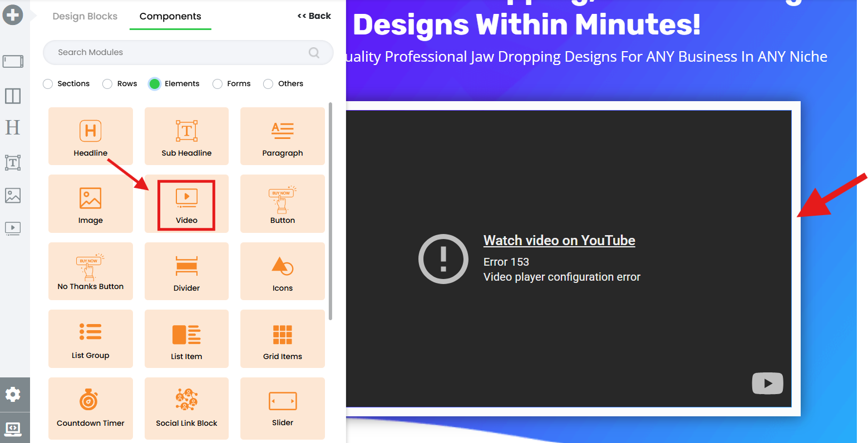Click the video error exclamation icon
Image resolution: width=868 pixels, height=443 pixels.
click(443, 259)
